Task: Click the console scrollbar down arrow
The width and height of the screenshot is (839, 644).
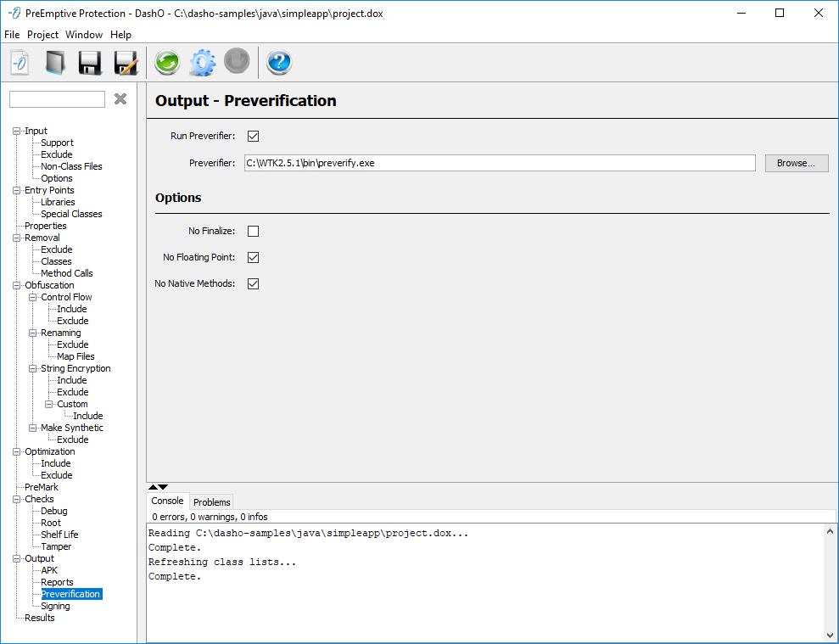Action: click(829, 635)
